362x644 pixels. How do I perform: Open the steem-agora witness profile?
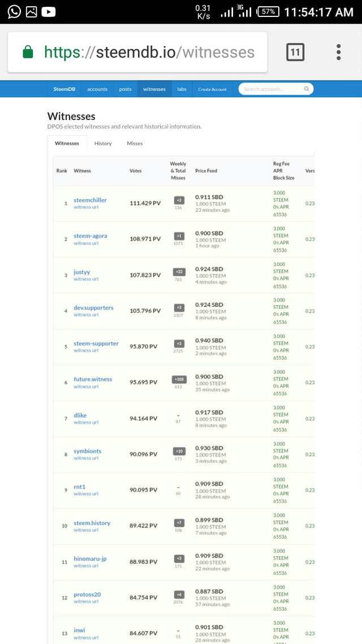tap(90, 236)
